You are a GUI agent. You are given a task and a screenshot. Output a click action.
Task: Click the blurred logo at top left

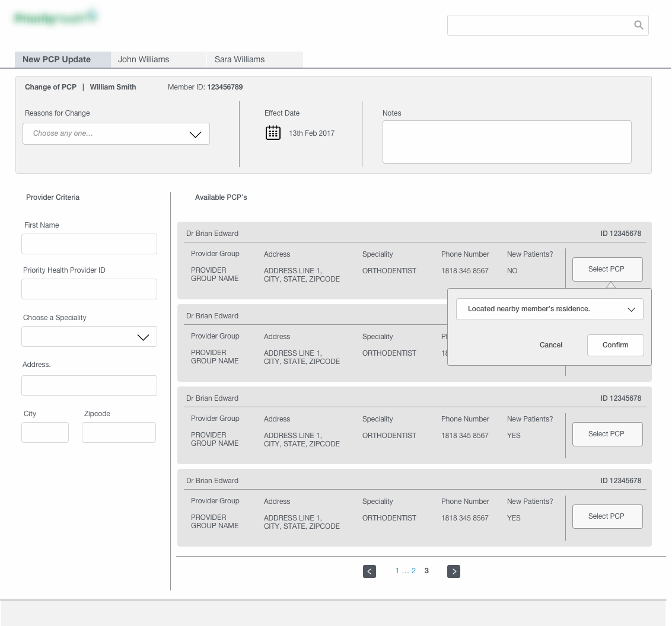click(56, 18)
